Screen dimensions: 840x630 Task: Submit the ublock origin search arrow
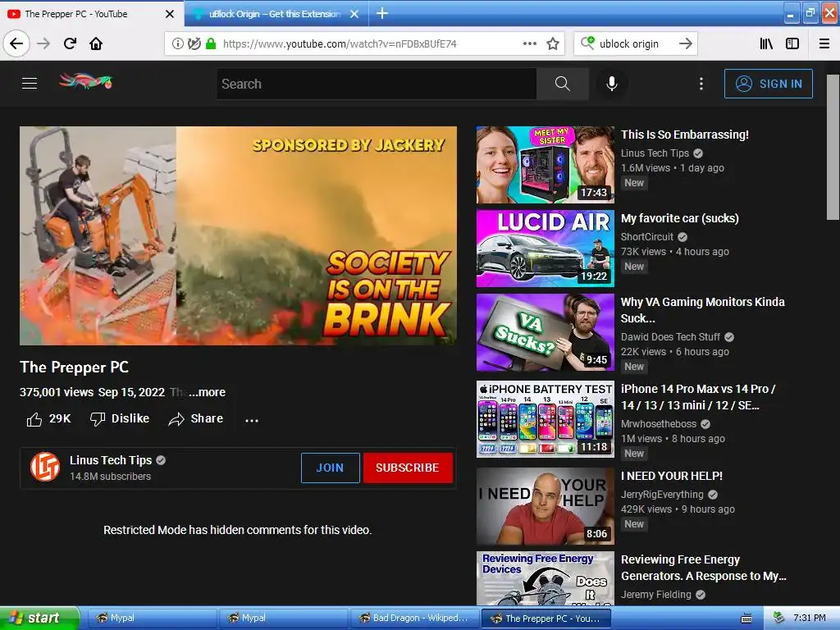tap(686, 43)
